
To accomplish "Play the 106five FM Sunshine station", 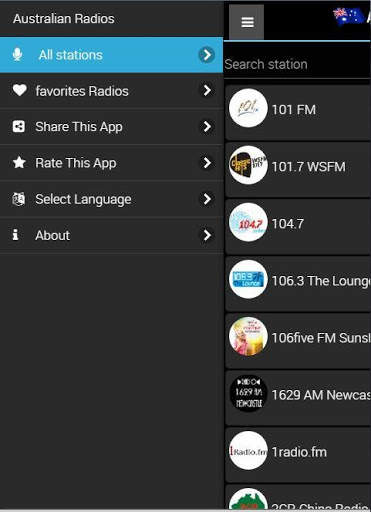I will [298, 340].
